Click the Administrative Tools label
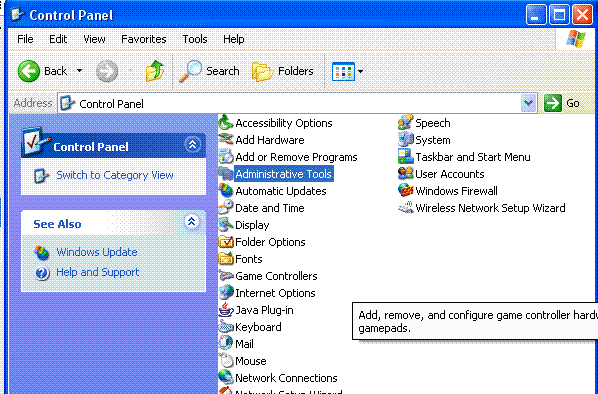598x394 pixels. click(283, 174)
